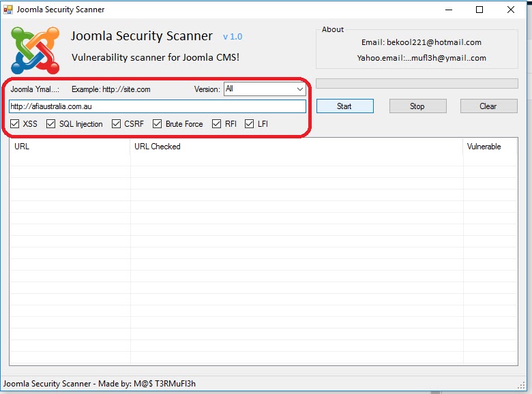Image resolution: width=532 pixels, height=394 pixels.
Task: Uncheck the RFI scan option
Action: point(216,124)
